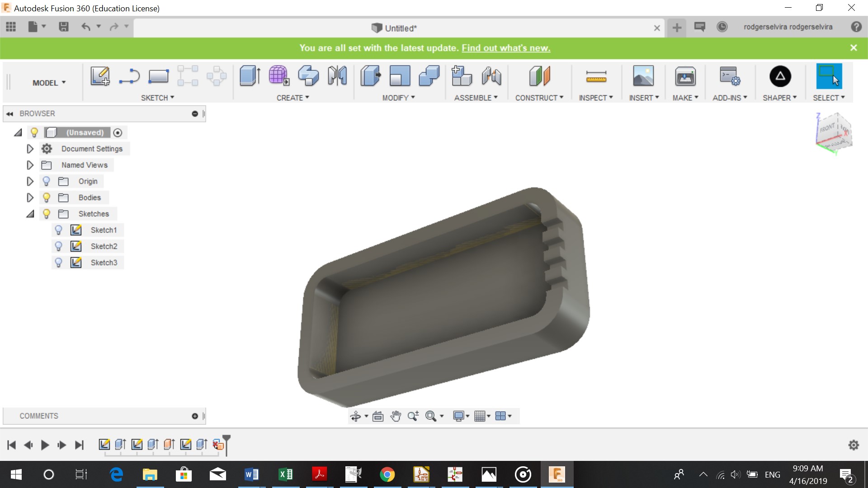Expand the Document Settings tree node

point(30,149)
